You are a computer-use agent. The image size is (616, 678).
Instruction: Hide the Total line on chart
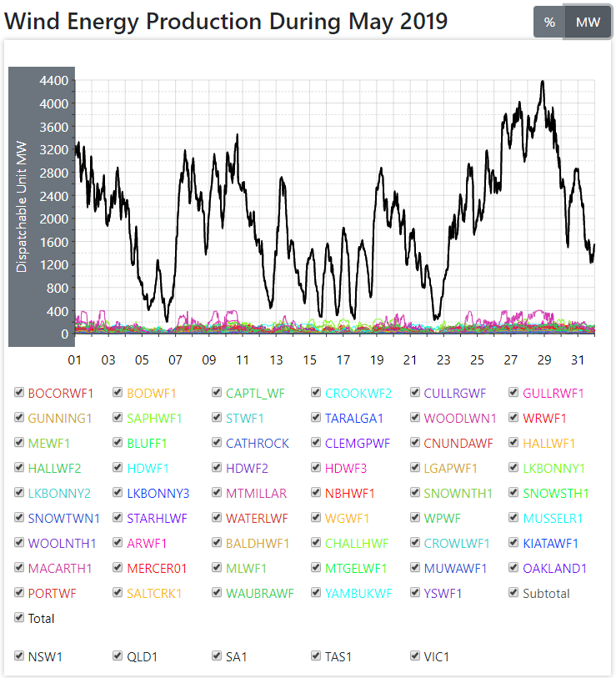pyautogui.click(x=19, y=618)
